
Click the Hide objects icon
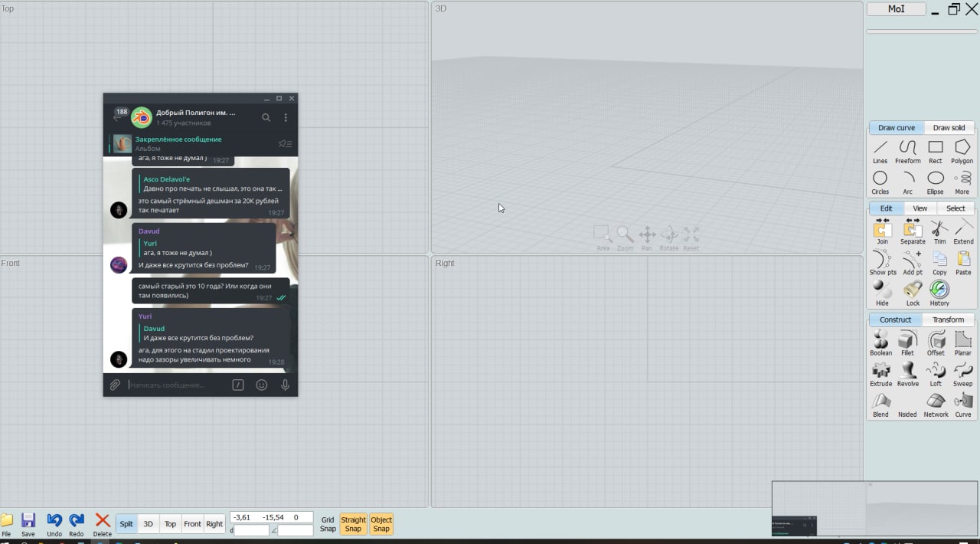[x=883, y=293]
